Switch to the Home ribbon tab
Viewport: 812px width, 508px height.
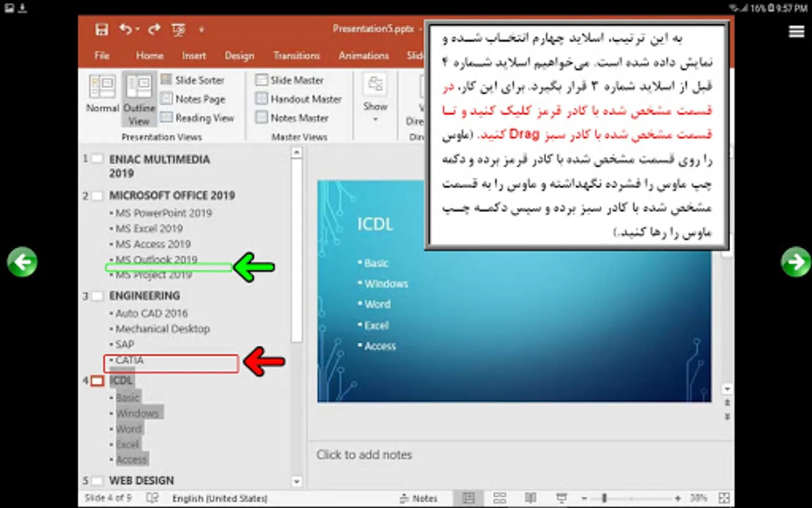(149, 55)
